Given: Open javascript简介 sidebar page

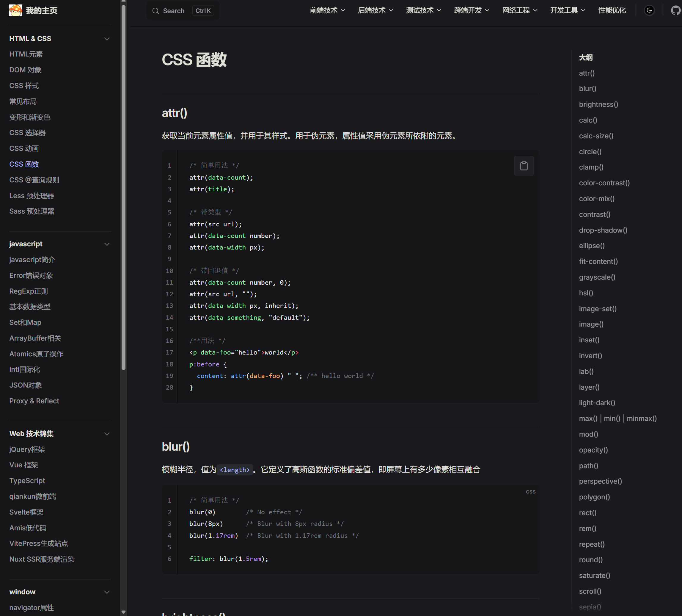Looking at the screenshot, I should coord(32,260).
